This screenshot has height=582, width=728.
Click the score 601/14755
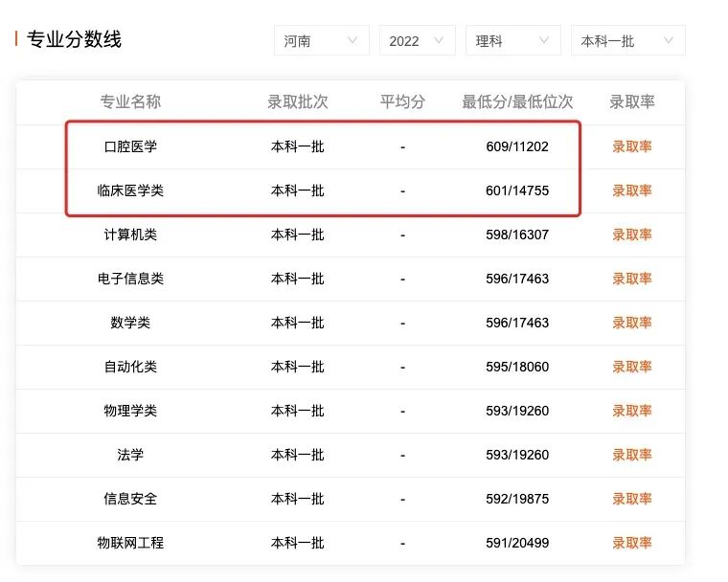(517, 190)
